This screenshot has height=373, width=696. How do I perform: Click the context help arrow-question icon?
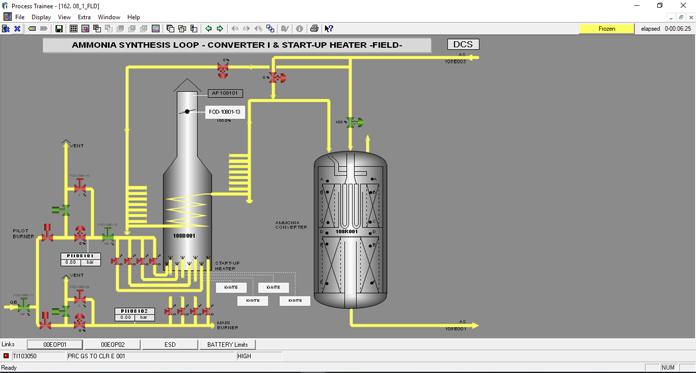click(329, 28)
